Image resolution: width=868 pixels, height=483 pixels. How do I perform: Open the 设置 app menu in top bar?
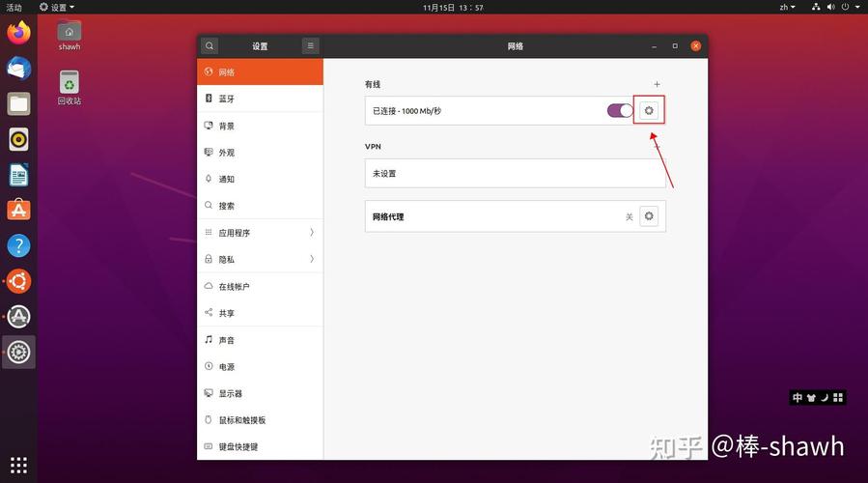point(57,7)
